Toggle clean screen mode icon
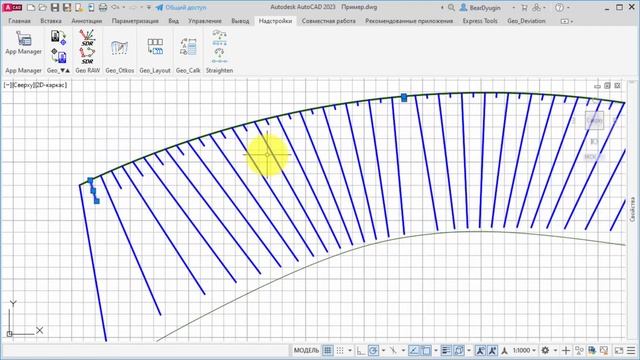Image resolution: width=640 pixels, height=360 pixels. (619, 350)
